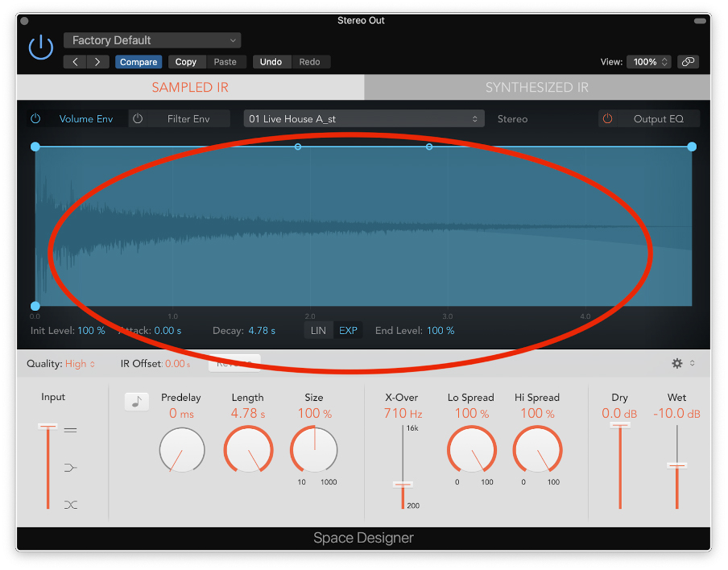Click the Predelay knob
728x570 pixels.
(182, 450)
